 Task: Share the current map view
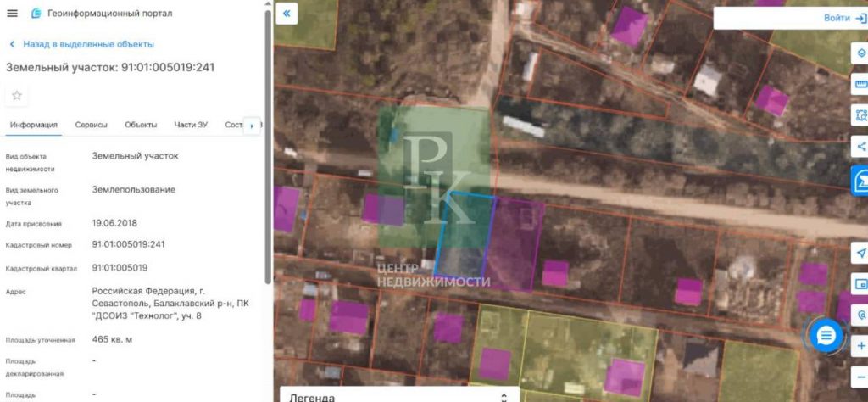(x=860, y=147)
